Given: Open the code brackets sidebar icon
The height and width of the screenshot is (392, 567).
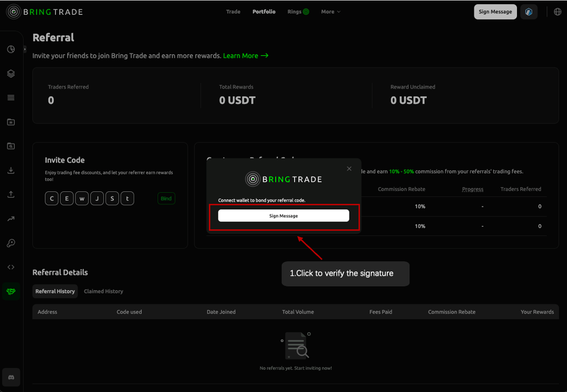Looking at the screenshot, I should pyautogui.click(x=11, y=267).
